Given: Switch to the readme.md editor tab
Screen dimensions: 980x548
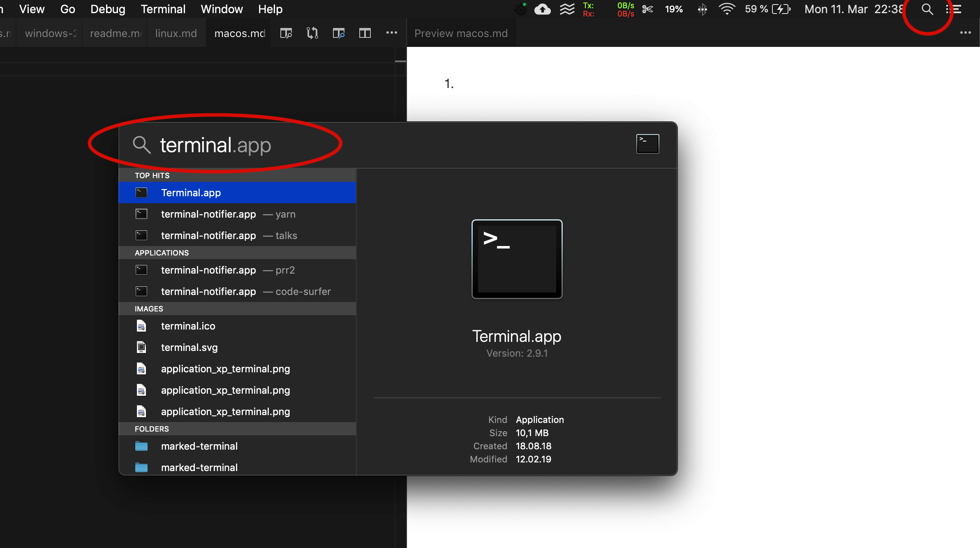Looking at the screenshot, I should pyautogui.click(x=115, y=33).
